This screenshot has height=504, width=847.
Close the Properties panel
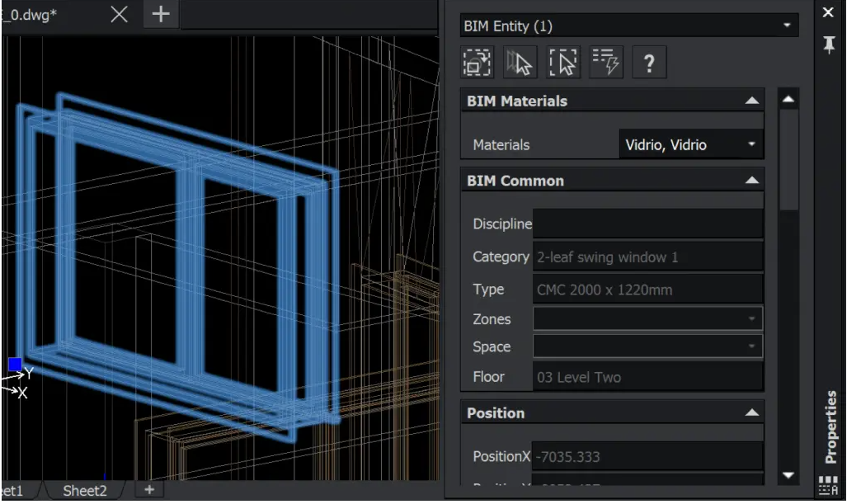tap(829, 13)
